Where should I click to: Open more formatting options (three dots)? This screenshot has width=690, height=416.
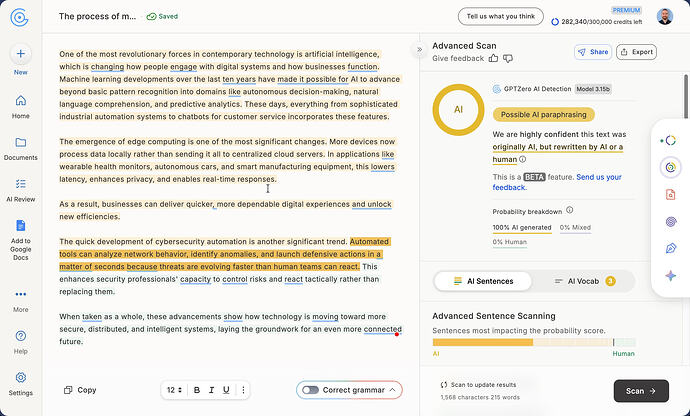pyautogui.click(x=243, y=390)
